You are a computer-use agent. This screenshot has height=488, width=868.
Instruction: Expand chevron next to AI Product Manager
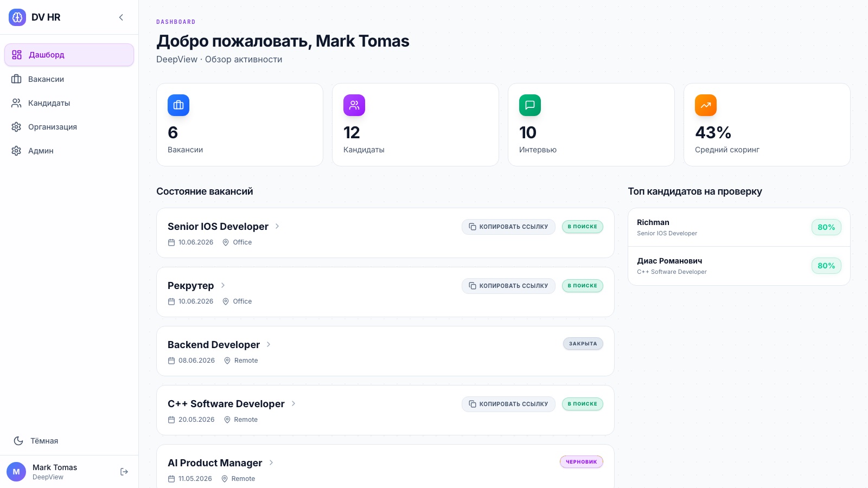271,463
